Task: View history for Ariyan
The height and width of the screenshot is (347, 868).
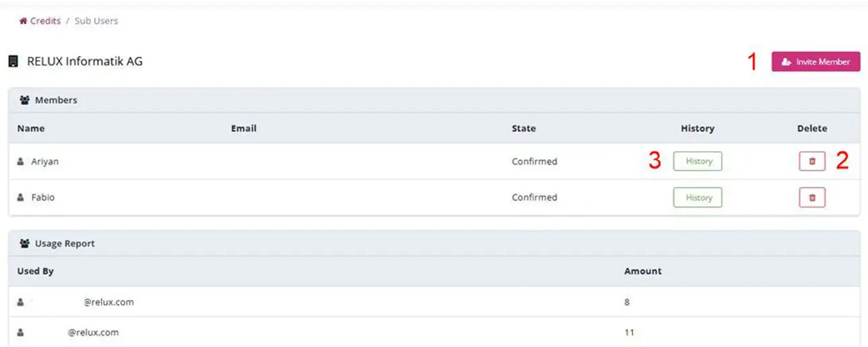Action: point(698,161)
